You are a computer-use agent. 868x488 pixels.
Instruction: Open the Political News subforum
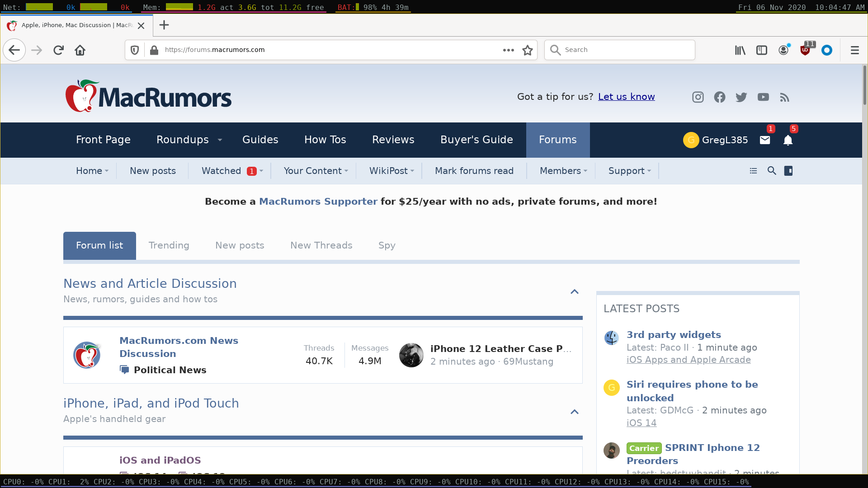[170, 370]
